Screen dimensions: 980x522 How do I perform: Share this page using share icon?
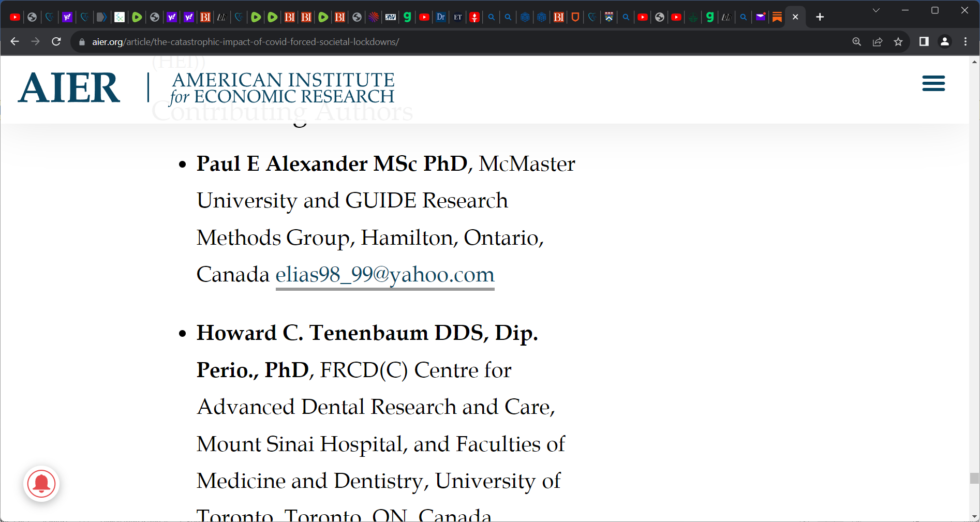tap(878, 42)
